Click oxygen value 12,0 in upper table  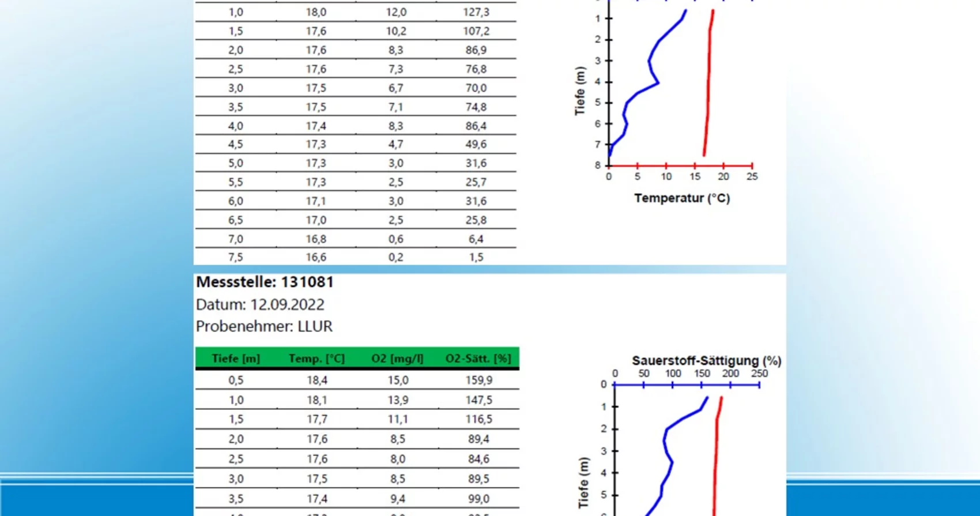(x=396, y=12)
